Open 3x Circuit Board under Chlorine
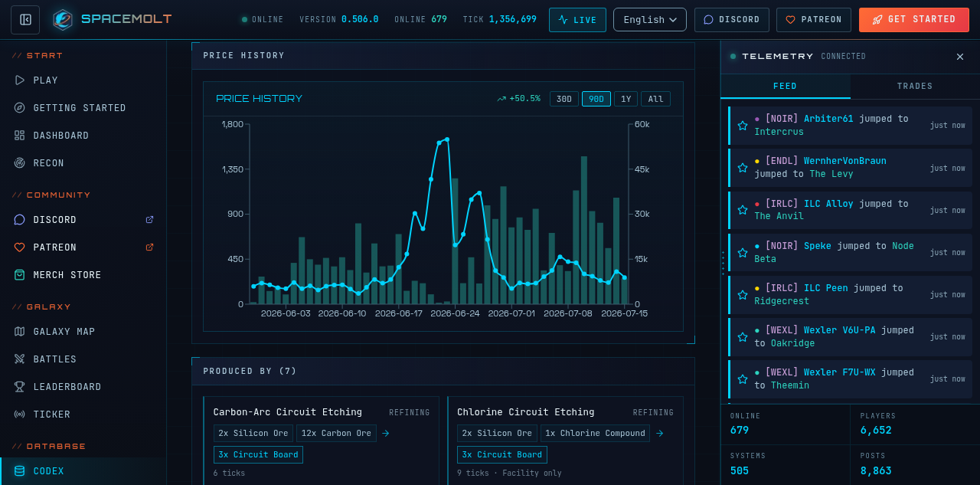The image size is (980, 485). coord(502,455)
